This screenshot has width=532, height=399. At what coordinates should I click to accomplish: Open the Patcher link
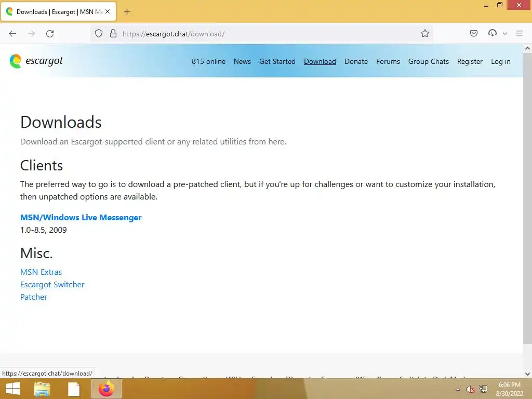tap(34, 297)
